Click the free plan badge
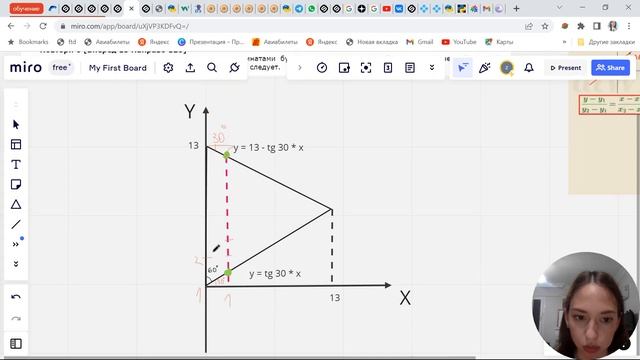Image resolution: width=640 pixels, height=360 pixels. click(x=61, y=67)
